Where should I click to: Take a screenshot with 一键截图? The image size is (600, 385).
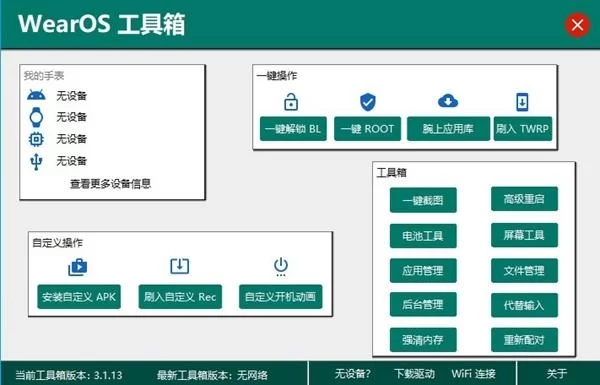click(x=423, y=200)
